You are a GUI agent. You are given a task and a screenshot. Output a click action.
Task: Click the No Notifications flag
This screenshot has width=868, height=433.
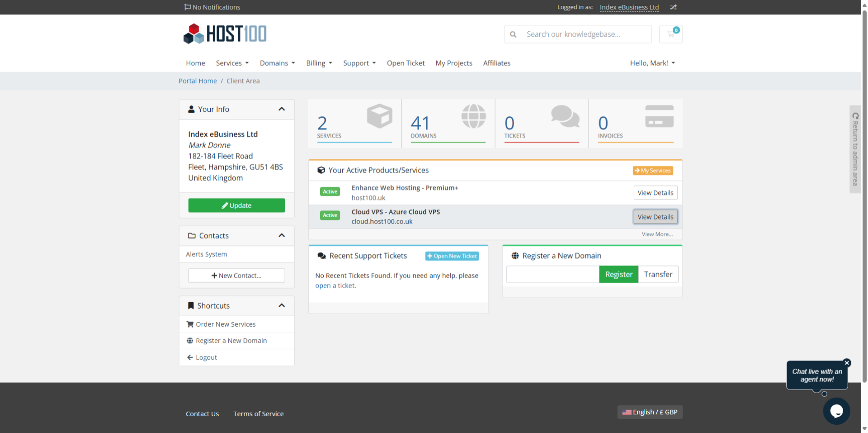coord(212,7)
